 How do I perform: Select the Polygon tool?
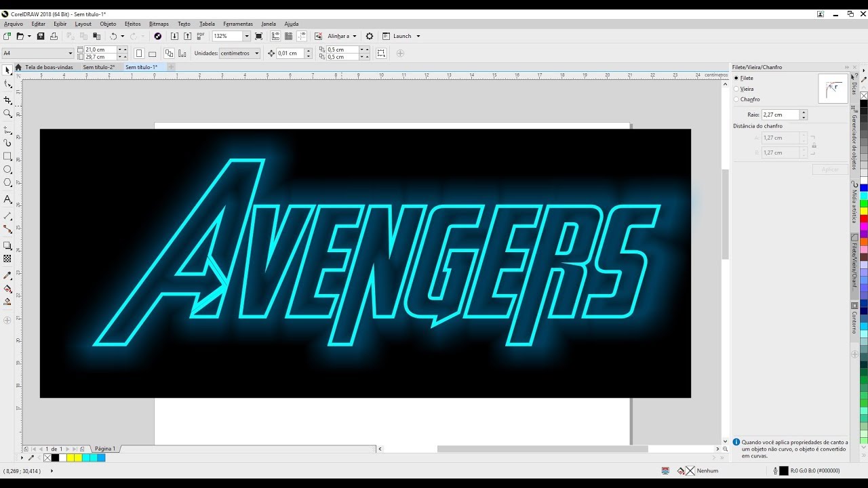click(x=7, y=183)
